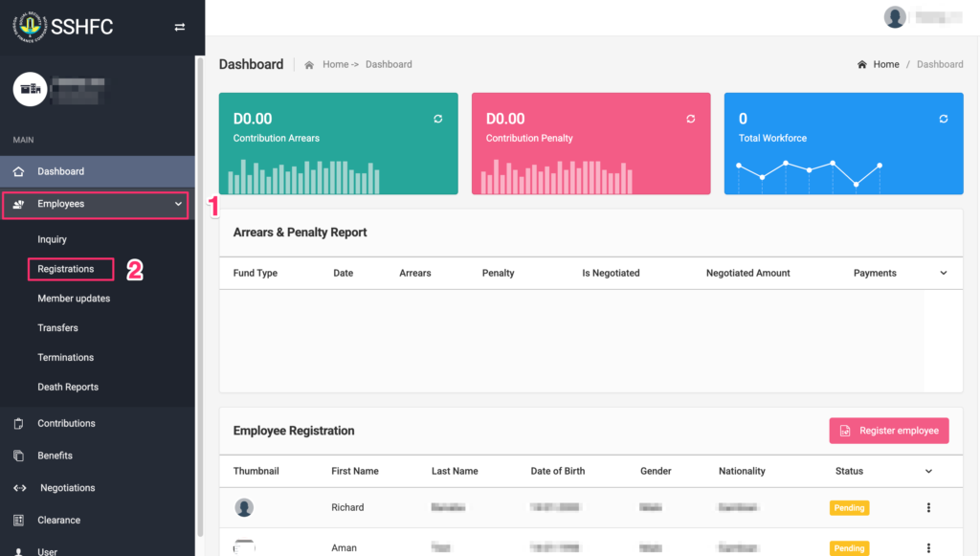Go to Member updates page

click(74, 299)
